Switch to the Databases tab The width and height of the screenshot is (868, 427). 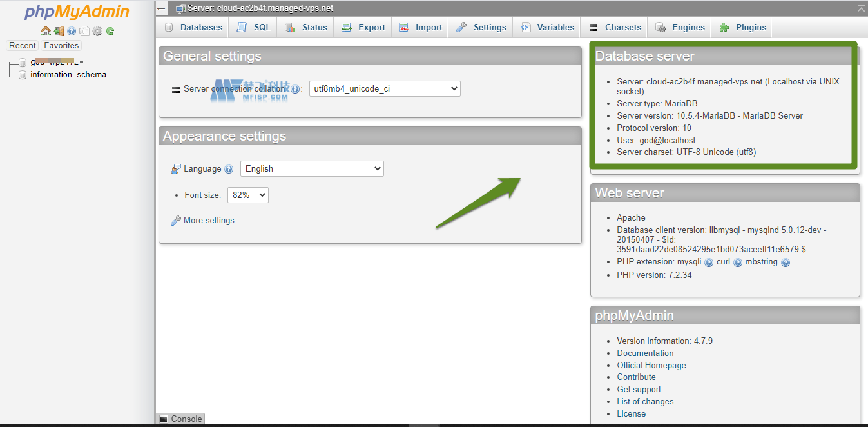click(x=193, y=27)
